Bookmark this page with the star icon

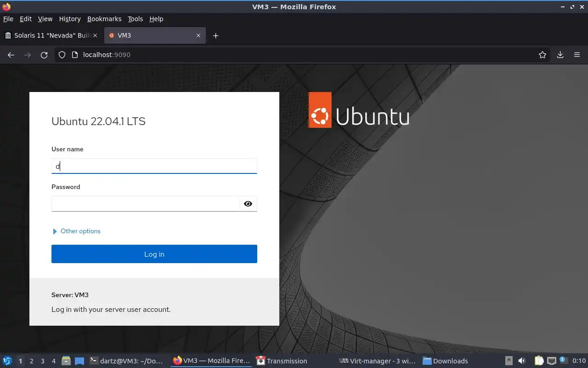[x=543, y=55]
